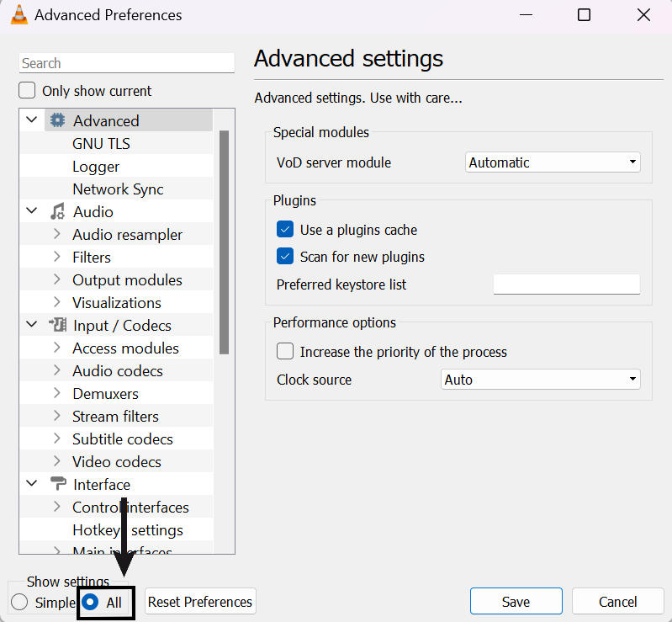Screen dimensions: 672x622
Task: Select the Interface category label
Action: (x=102, y=484)
